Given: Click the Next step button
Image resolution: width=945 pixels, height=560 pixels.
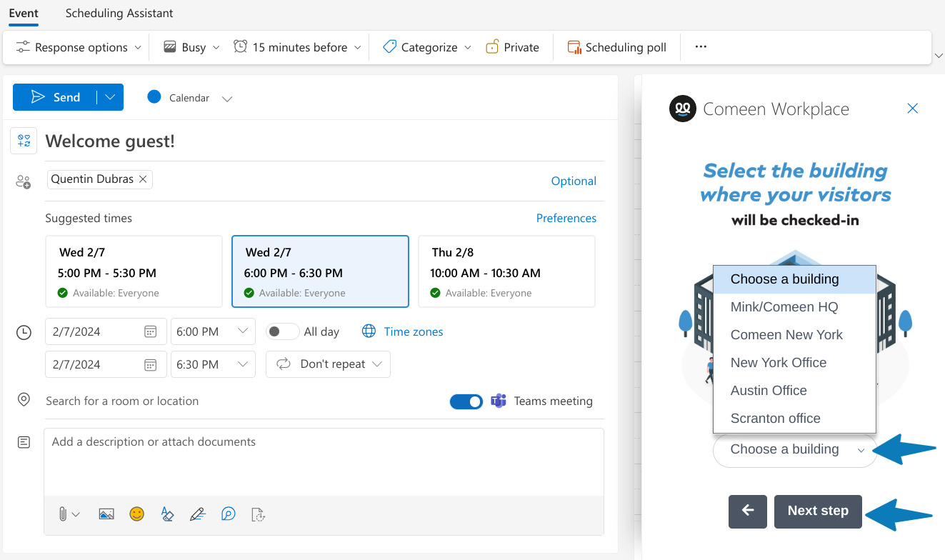Looking at the screenshot, I should pyautogui.click(x=818, y=511).
